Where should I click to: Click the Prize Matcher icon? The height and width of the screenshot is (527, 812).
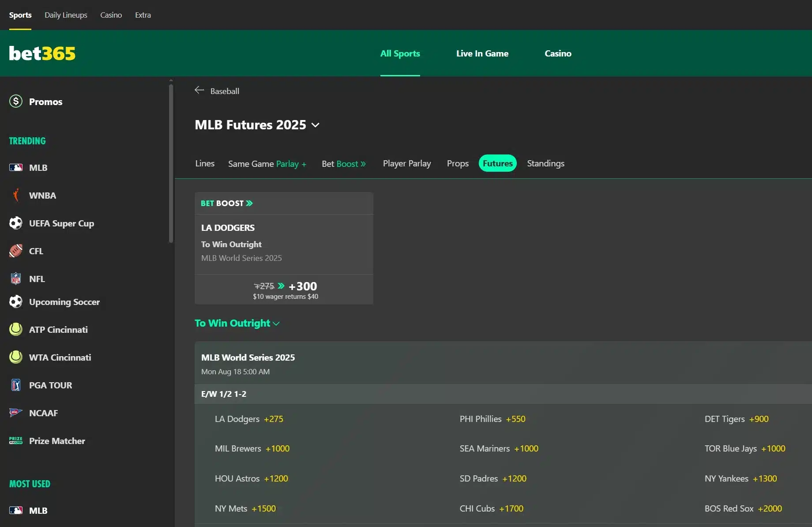[16, 440]
